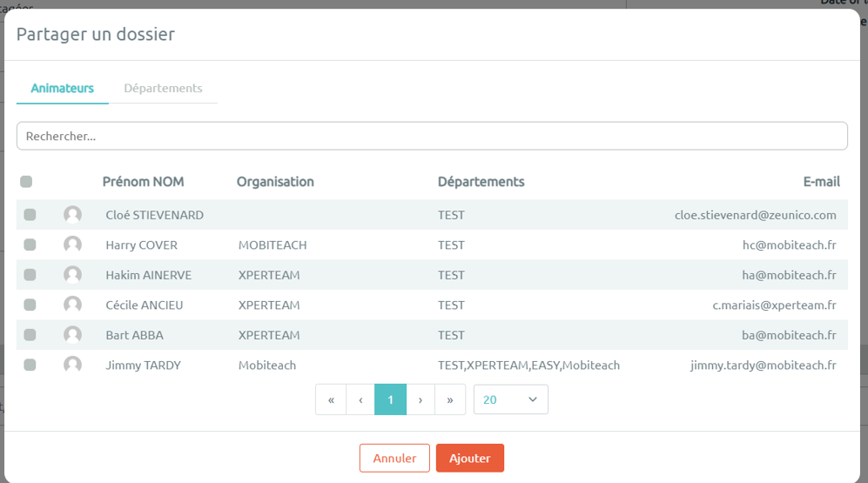Click Harry COVER's avatar icon
Image resolution: width=868 pixels, height=483 pixels.
pos(72,245)
